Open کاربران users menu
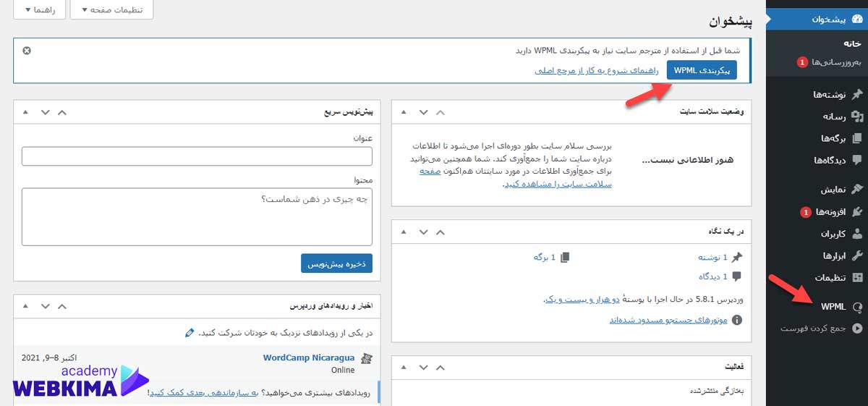Screen dimensions: 868x406 [x=833, y=234]
